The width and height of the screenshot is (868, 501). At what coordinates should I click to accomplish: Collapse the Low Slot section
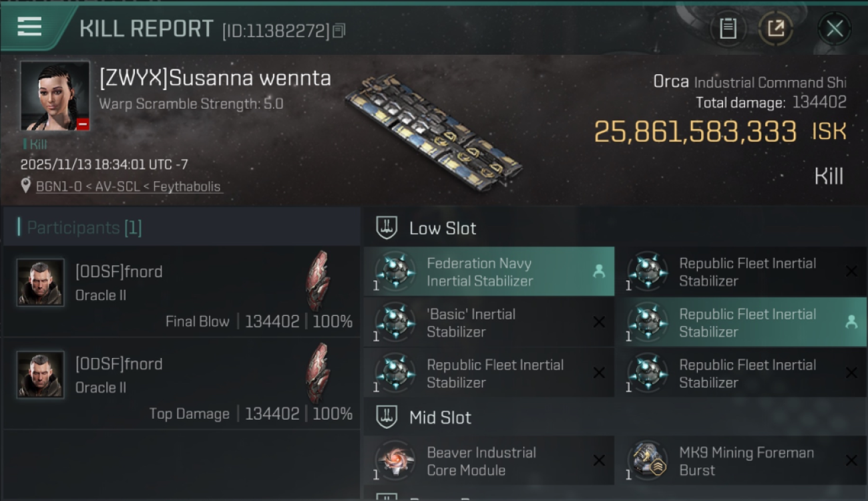coord(387,228)
